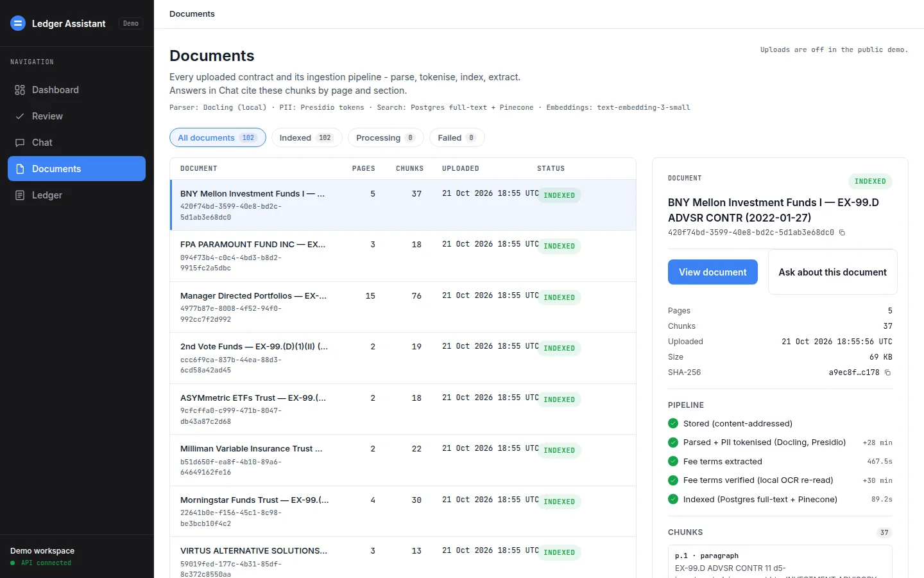924x578 pixels.
Task: Click the green API connected status dot
Action: 13,563
